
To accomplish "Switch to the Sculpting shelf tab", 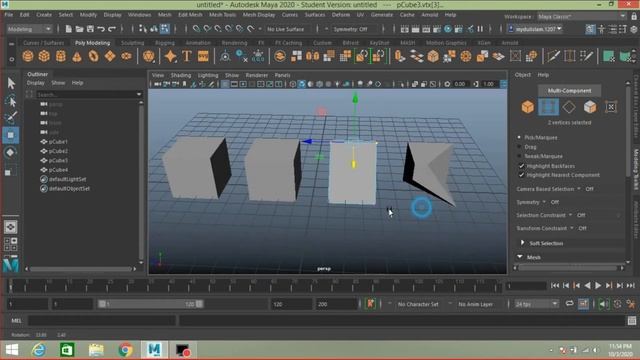I will point(133,42).
